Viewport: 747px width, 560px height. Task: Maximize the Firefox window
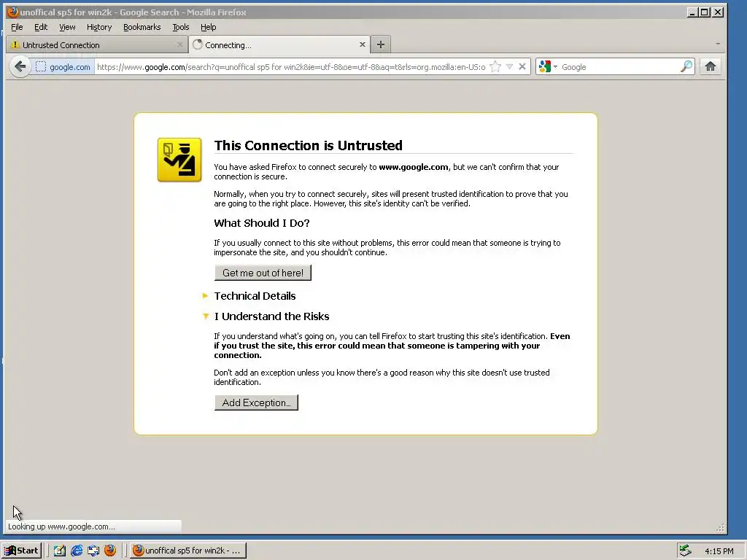(x=704, y=12)
